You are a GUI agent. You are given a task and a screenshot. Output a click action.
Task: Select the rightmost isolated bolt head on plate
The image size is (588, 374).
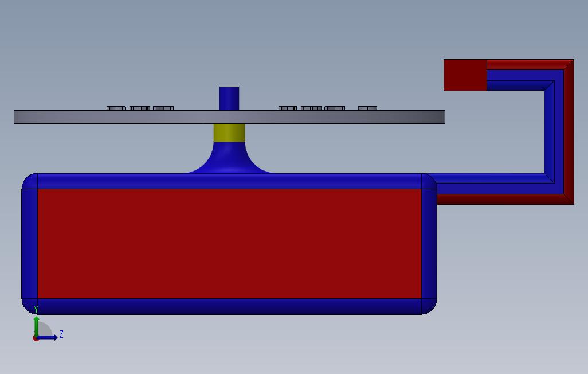coord(367,108)
